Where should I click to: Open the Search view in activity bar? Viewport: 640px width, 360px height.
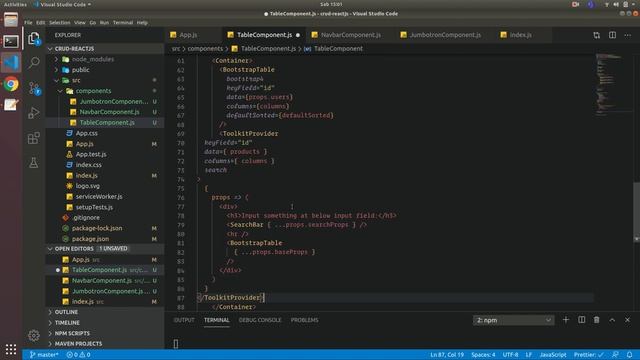34,62
